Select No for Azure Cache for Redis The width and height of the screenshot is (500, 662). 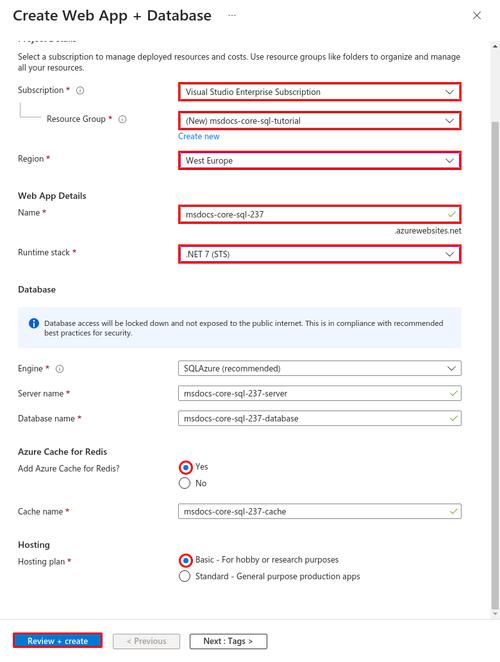(x=185, y=483)
